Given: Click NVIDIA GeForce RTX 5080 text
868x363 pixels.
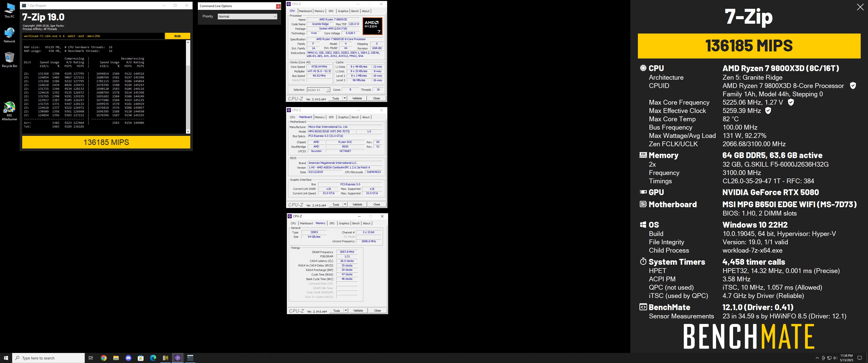Looking at the screenshot, I should [770, 192].
